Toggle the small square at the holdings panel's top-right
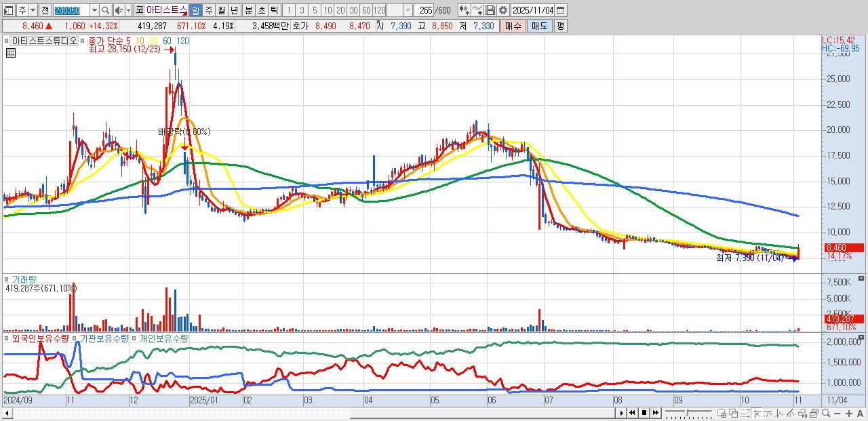 (x=861, y=337)
